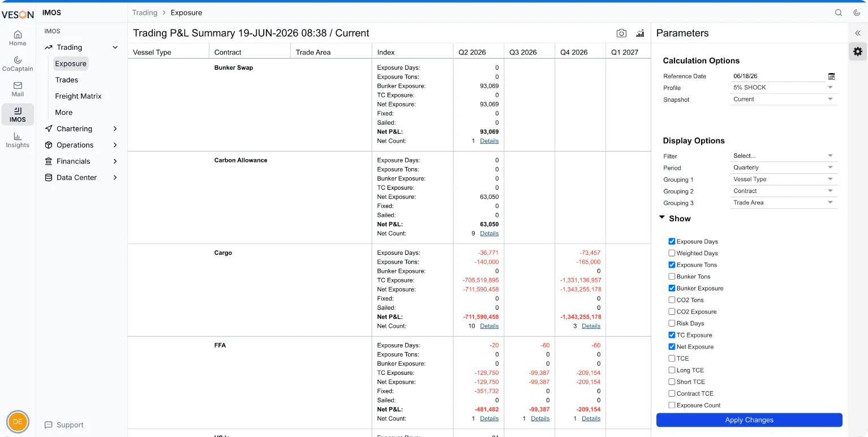The height and width of the screenshot is (437, 868).
Task: Open the CoCaptain sidebar icon
Action: coord(18,63)
